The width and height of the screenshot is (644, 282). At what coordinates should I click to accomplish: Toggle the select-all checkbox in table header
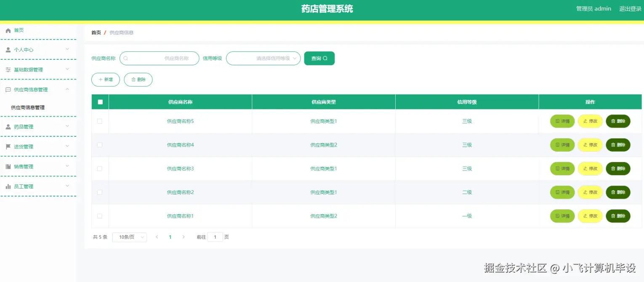pyautogui.click(x=100, y=101)
